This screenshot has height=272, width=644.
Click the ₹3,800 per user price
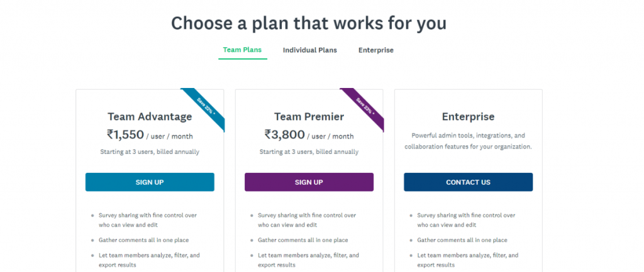[x=309, y=134]
